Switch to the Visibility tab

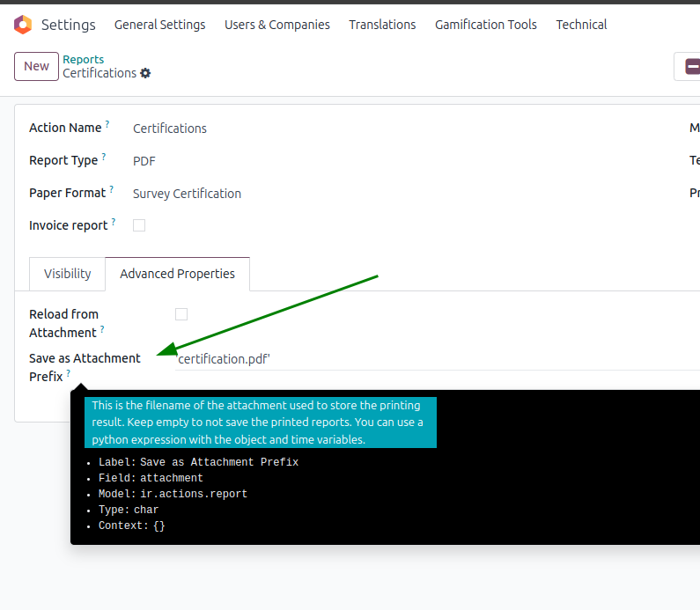tap(68, 274)
